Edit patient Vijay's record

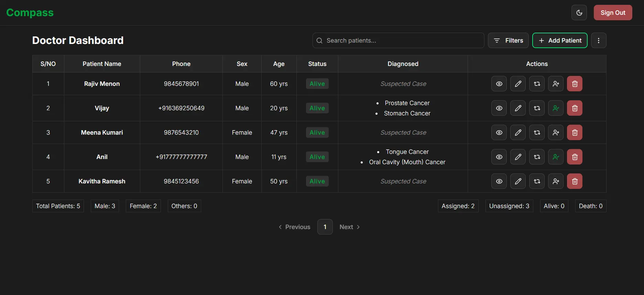[518, 108]
